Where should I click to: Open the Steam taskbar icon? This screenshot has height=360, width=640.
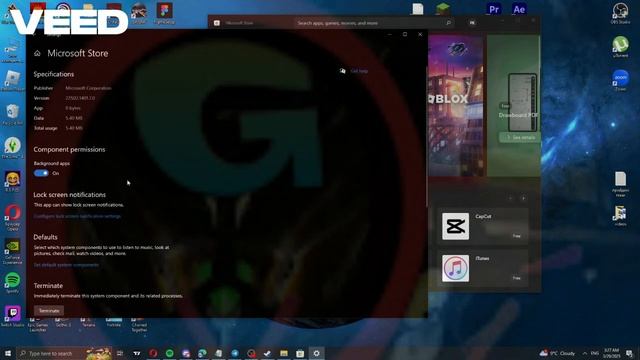[267, 353]
